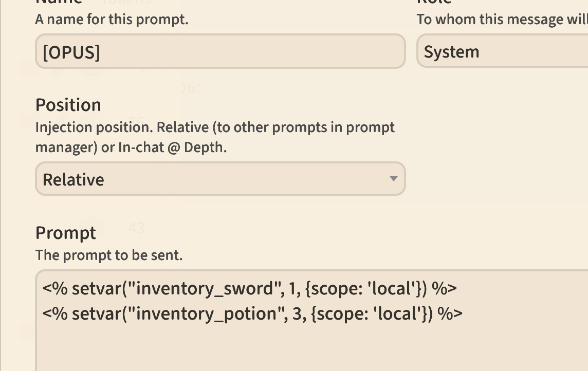Click the faint 43 token count behind the dialog
Screen dimensions: 588x371
click(x=136, y=227)
